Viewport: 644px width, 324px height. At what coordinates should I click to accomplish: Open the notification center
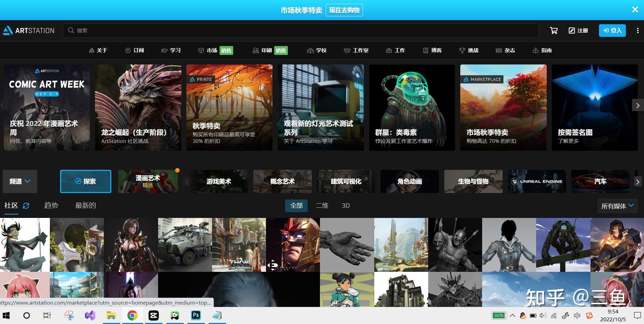[x=637, y=315]
